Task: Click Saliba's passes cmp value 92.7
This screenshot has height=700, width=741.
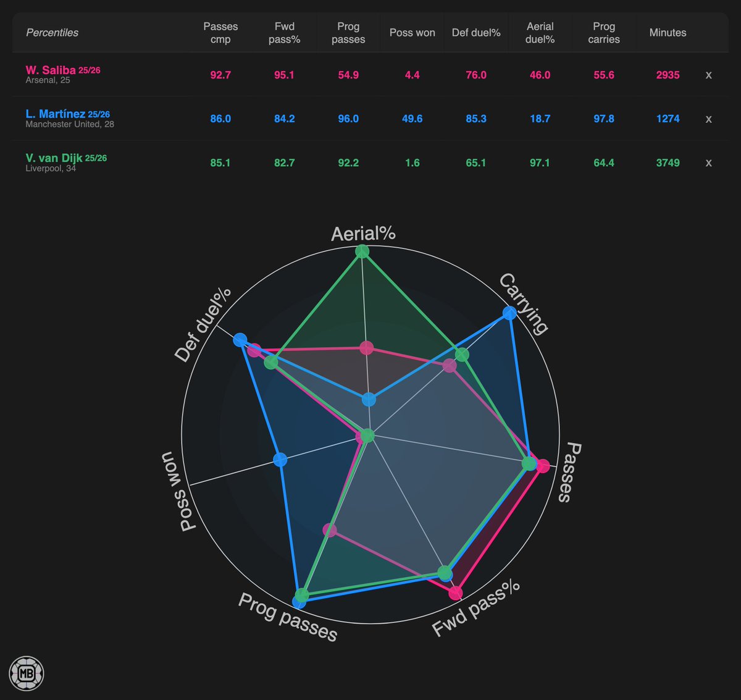Action: pos(220,75)
